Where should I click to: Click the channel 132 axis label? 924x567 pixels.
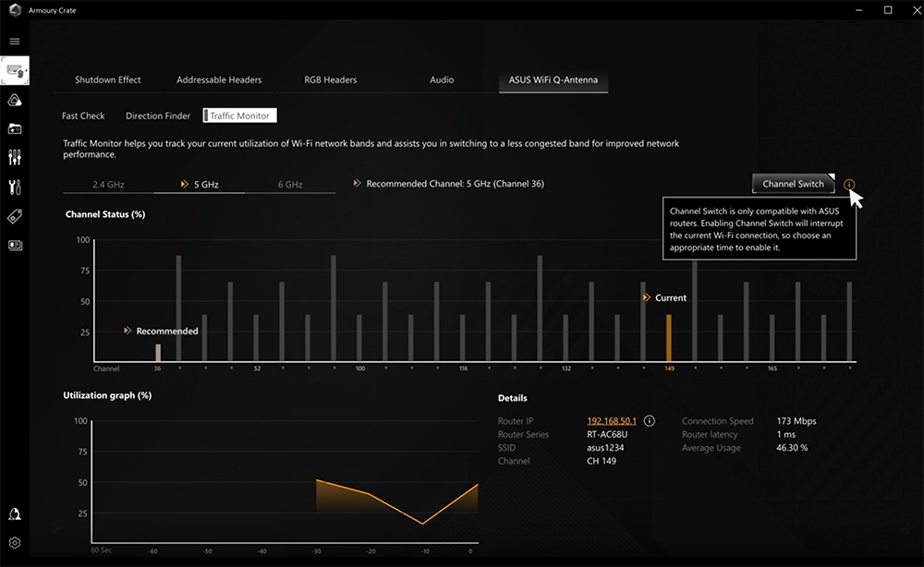point(566,368)
